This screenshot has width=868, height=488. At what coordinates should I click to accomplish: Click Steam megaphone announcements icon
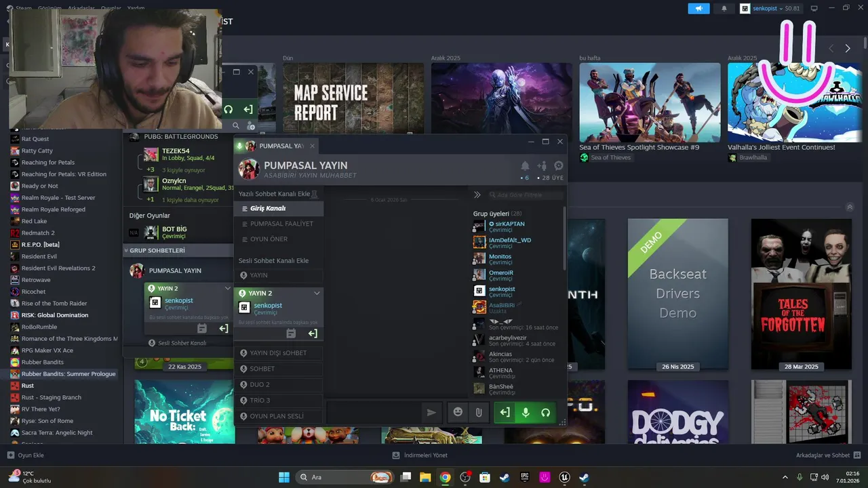698,8
